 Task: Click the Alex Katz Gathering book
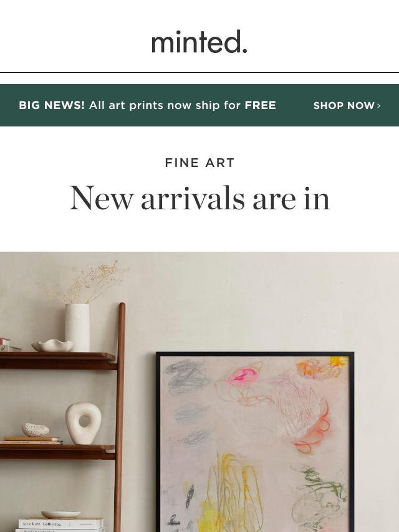pos(61,523)
